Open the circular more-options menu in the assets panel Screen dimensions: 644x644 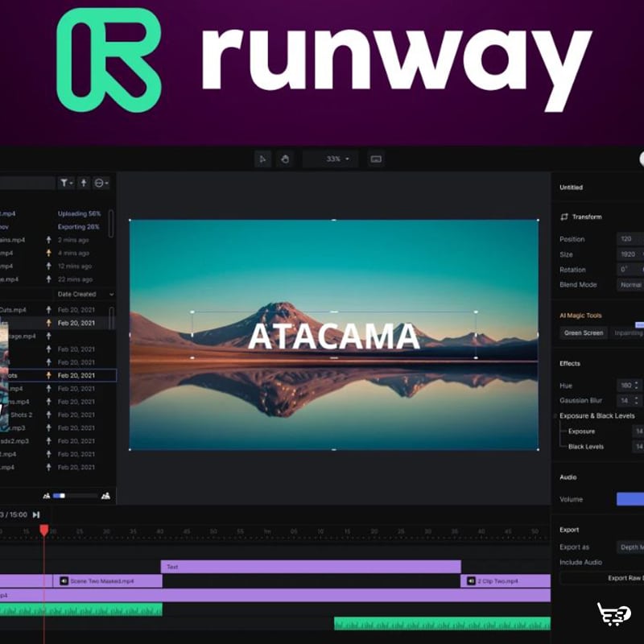pyautogui.click(x=101, y=183)
